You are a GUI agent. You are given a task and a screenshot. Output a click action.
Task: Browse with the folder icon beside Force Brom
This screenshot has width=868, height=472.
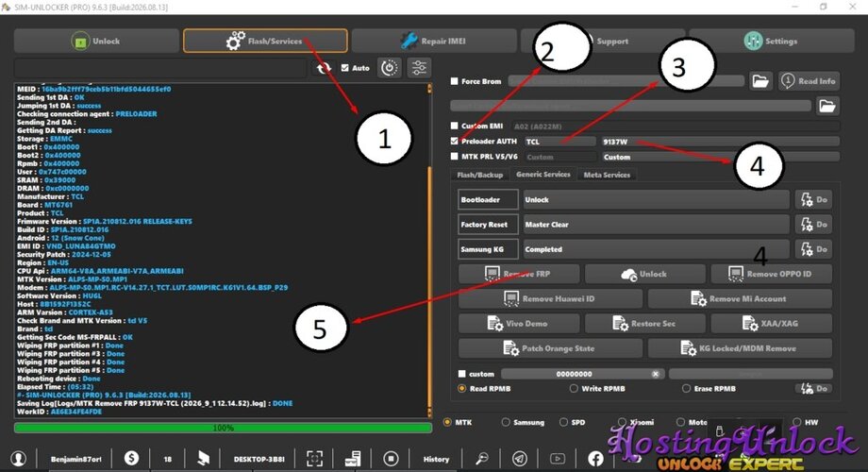[x=760, y=81]
